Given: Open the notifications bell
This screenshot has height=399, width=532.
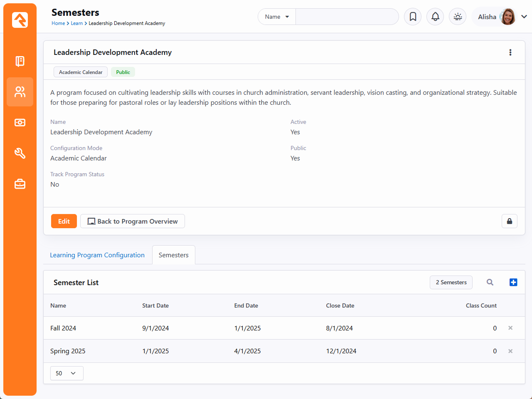Looking at the screenshot, I should (435, 17).
